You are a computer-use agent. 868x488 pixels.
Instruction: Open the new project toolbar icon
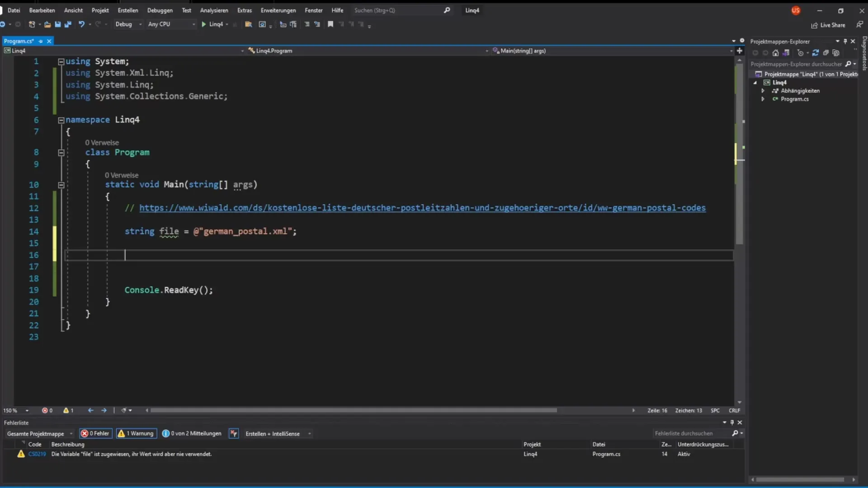tap(32, 24)
